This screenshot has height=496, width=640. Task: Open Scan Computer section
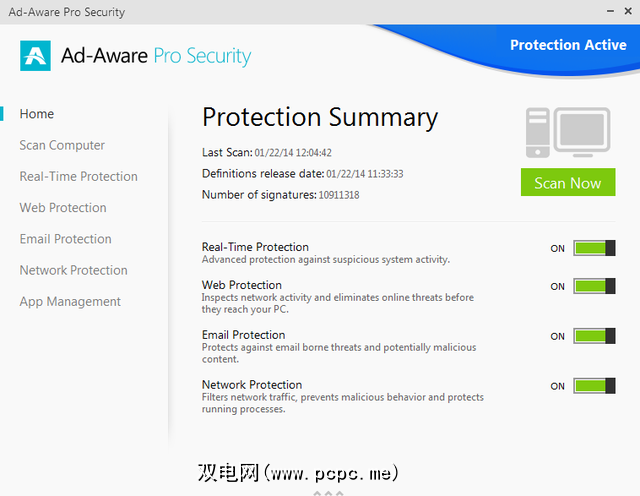point(62,145)
